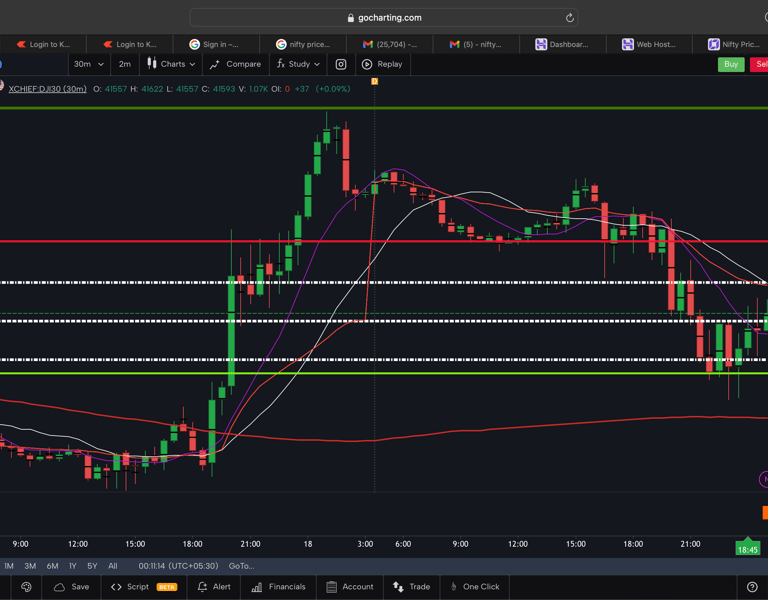This screenshot has width=768, height=600.
Task: Click the help question mark icon
Action: [752, 587]
